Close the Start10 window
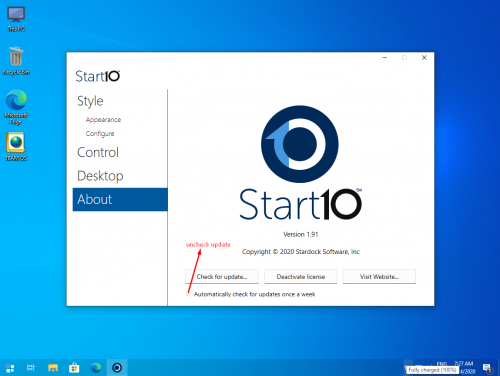 (424, 58)
